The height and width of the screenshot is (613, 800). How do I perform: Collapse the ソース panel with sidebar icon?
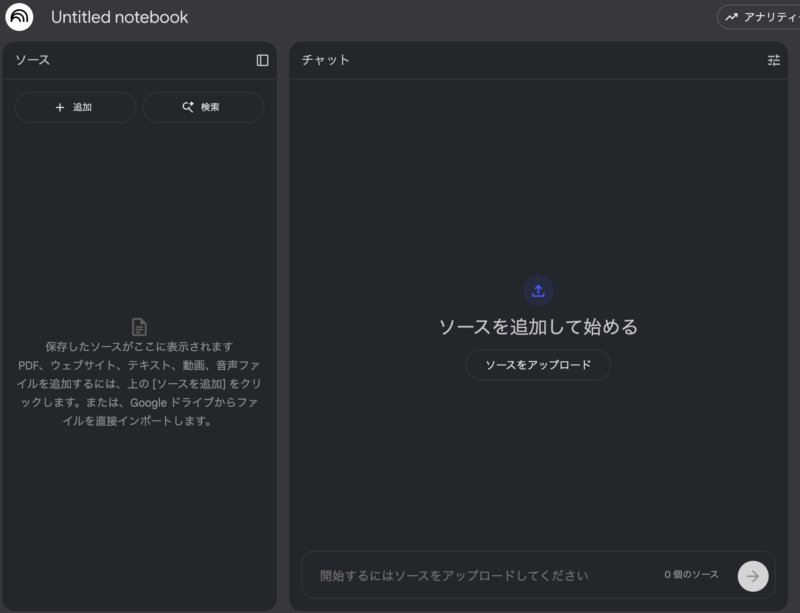(x=262, y=60)
